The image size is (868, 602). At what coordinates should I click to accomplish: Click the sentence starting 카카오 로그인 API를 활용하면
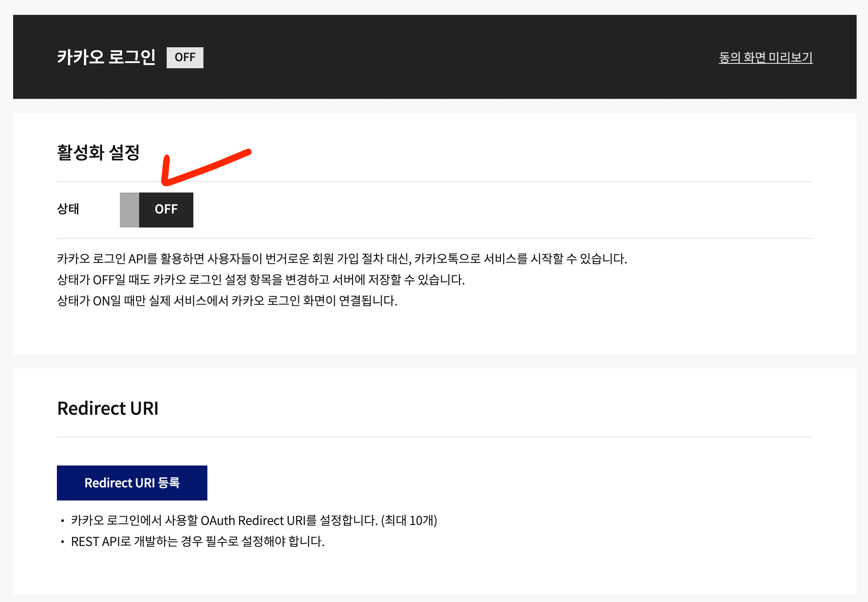[x=341, y=259]
